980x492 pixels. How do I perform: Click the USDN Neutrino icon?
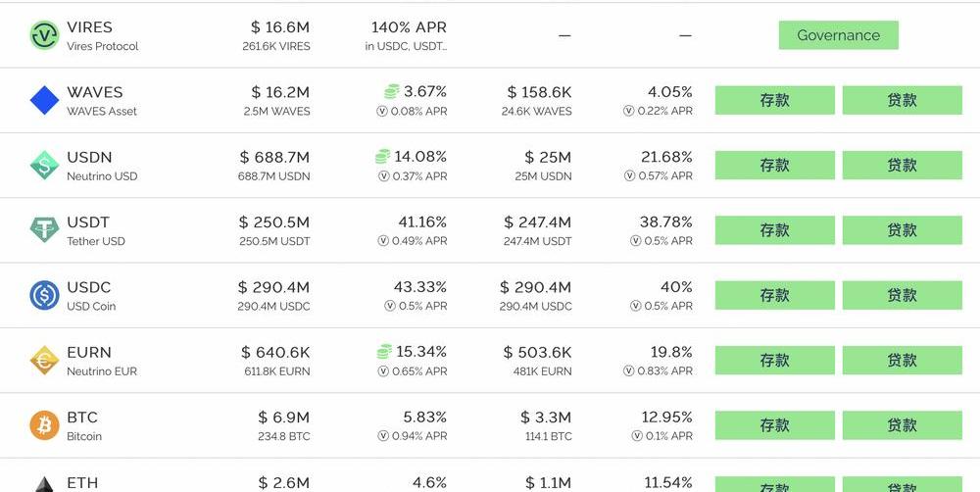coord(44,166)
